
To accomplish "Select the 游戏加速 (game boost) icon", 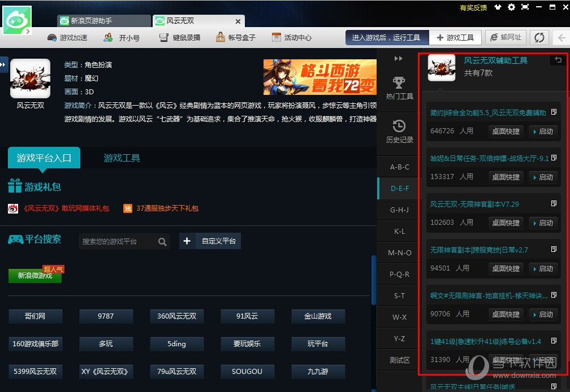I will point(51,38).
